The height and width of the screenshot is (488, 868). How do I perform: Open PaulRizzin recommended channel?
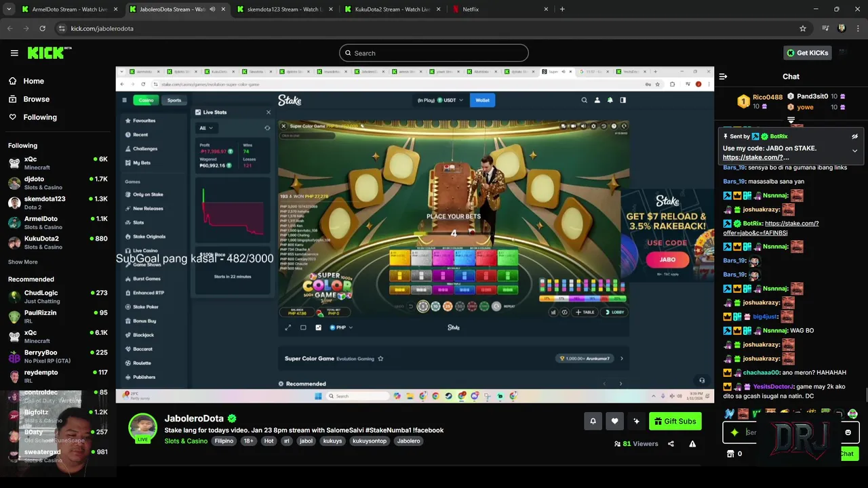click(58, 317)
